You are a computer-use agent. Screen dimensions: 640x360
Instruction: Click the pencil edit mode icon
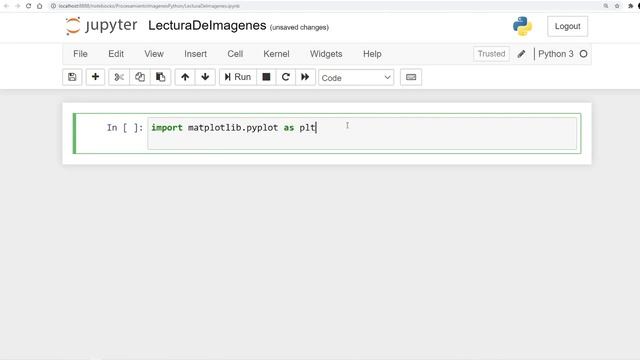[x=521, y=54]
